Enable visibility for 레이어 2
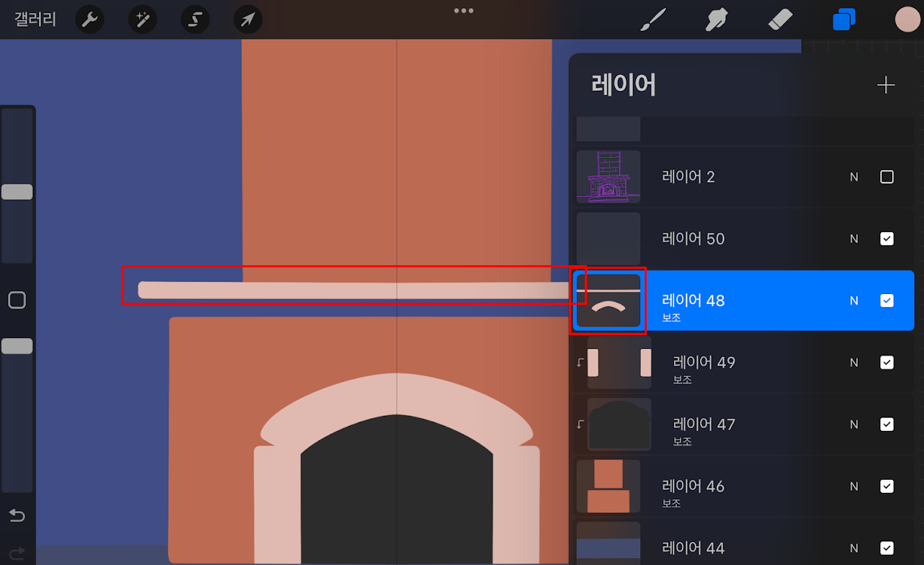 coord(887,177)
